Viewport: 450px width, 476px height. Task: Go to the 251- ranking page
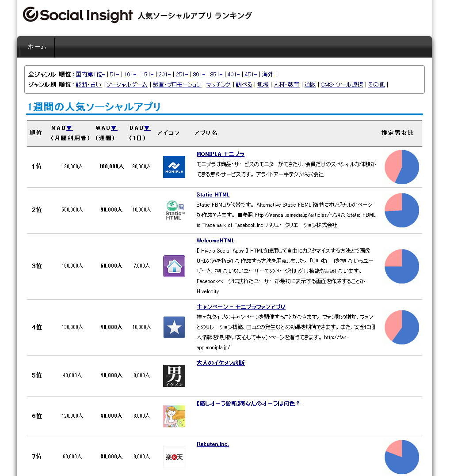[x=182, y=74]
